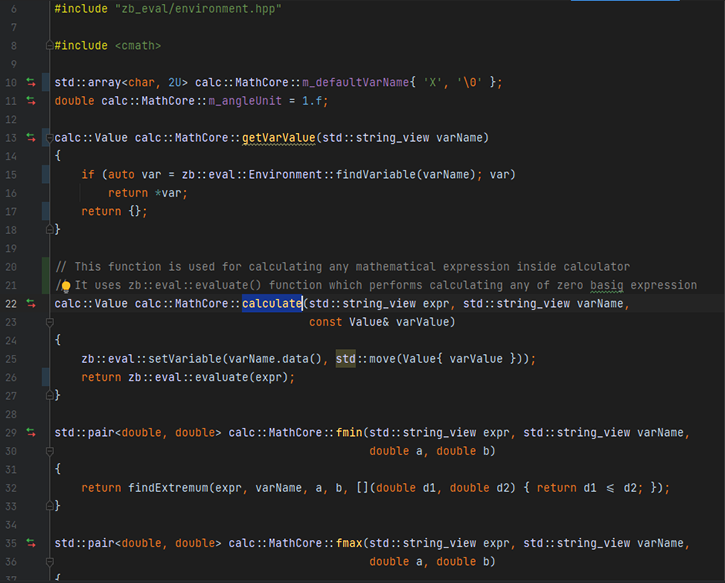
Task: Click line number 25 in the gutter
Action: click(x=11, y=359)
